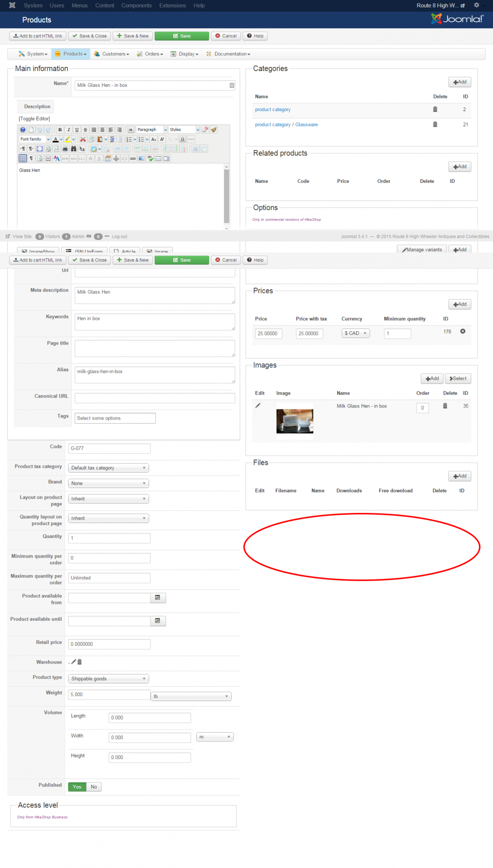Open Find with the binoculars icon
493x868 pixels.
(73, 149)
